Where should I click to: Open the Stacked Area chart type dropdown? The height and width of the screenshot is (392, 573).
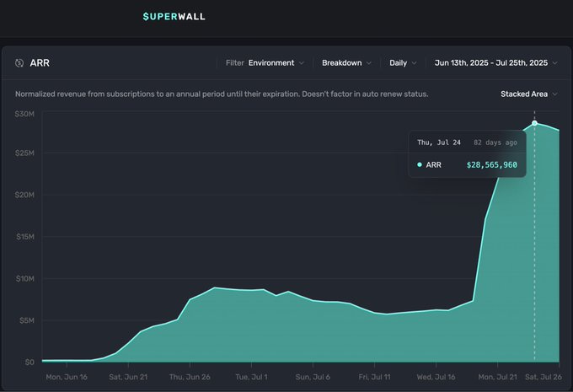[x=529, y=94]
